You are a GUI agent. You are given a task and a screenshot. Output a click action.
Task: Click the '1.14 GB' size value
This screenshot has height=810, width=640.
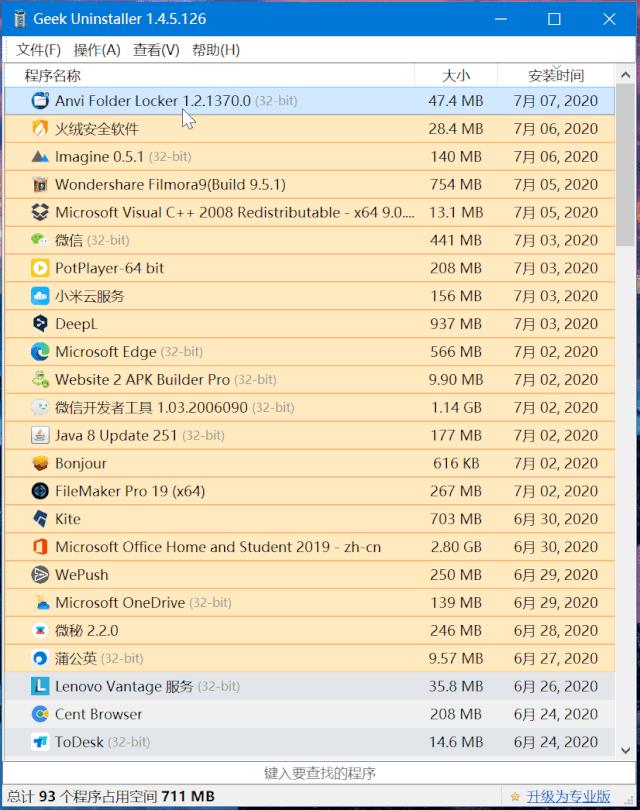point(457,407)
